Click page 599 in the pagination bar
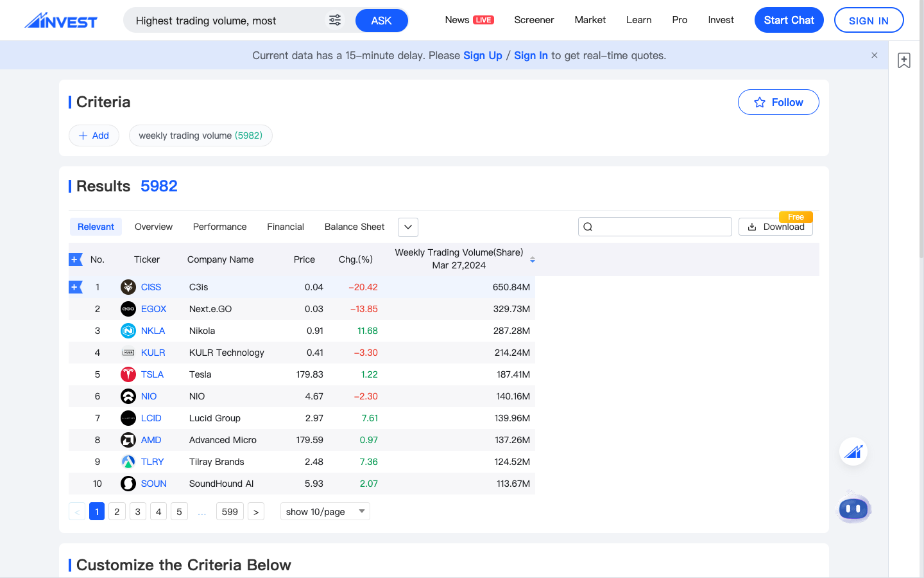The width and height of the screenshot is (924, 578). [229, 511]
